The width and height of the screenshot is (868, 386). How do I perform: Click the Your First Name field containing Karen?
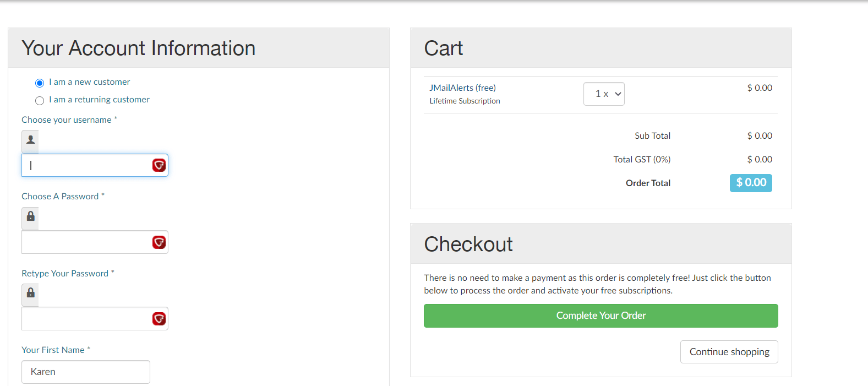point(86,372)
